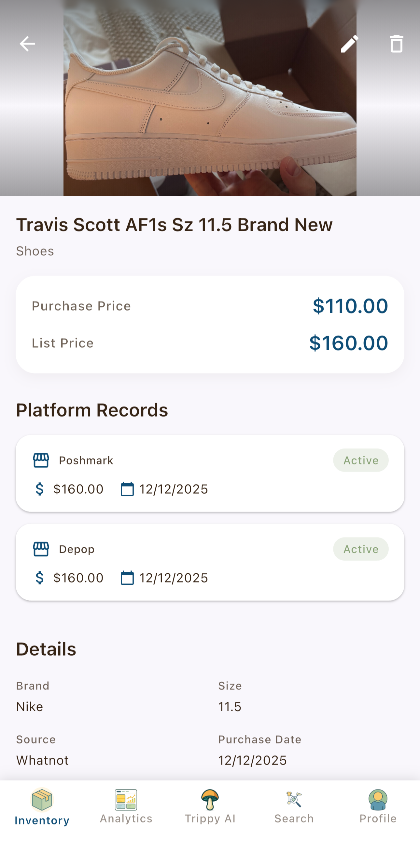Tap the back arrow icon
The width and height of the screenshot is (420, 868).
[x=27, y=44]
